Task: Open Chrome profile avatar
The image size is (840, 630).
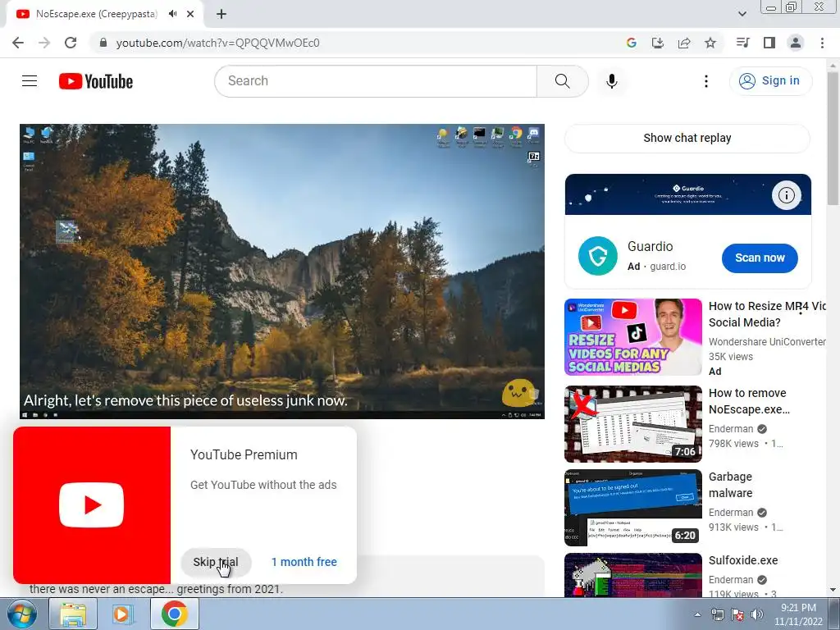Action: [796, 43]
